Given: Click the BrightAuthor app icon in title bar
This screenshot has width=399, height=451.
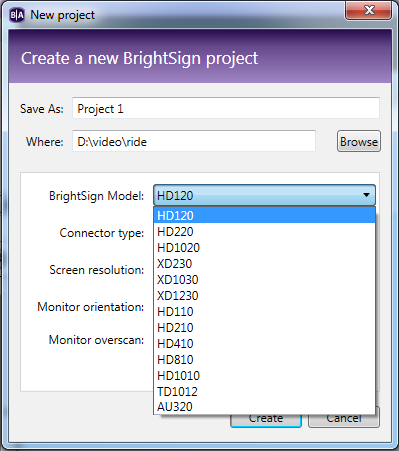Looking at the screenshot, I should point(17,15).
